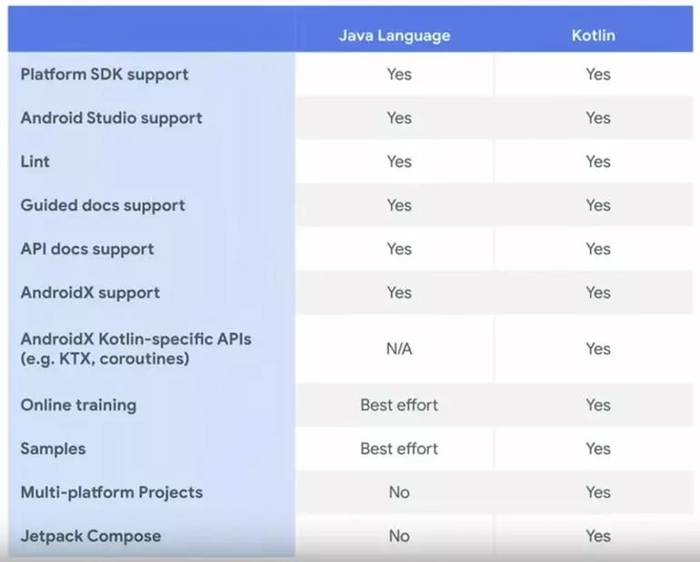Click Best effort cell for Samples

pos(399,449)
